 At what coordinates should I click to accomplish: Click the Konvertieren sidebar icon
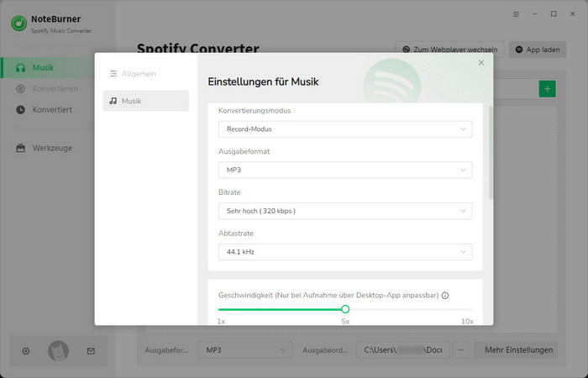point(21,89)
